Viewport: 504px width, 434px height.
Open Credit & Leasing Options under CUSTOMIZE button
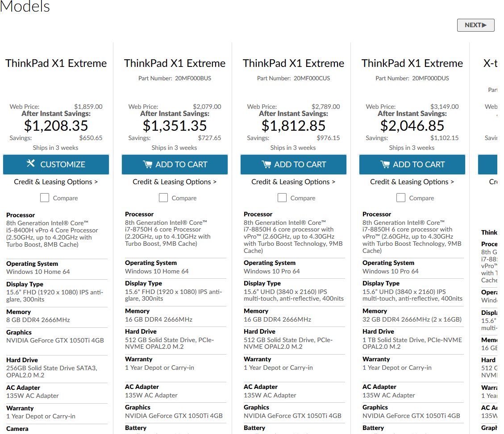(56, 182)
